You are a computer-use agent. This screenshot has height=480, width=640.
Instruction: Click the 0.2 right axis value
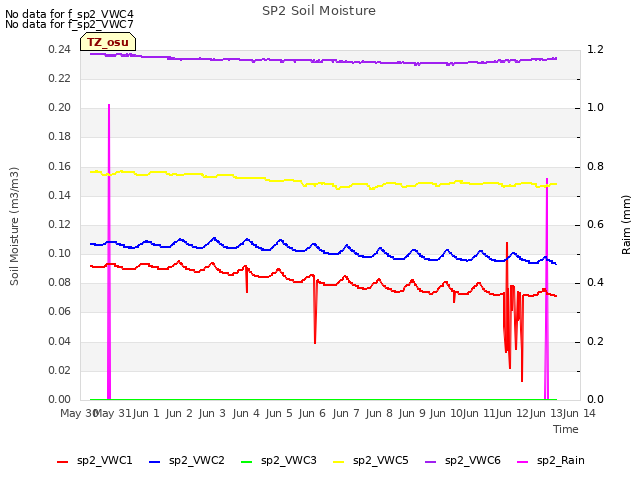(x=595, y=341)
